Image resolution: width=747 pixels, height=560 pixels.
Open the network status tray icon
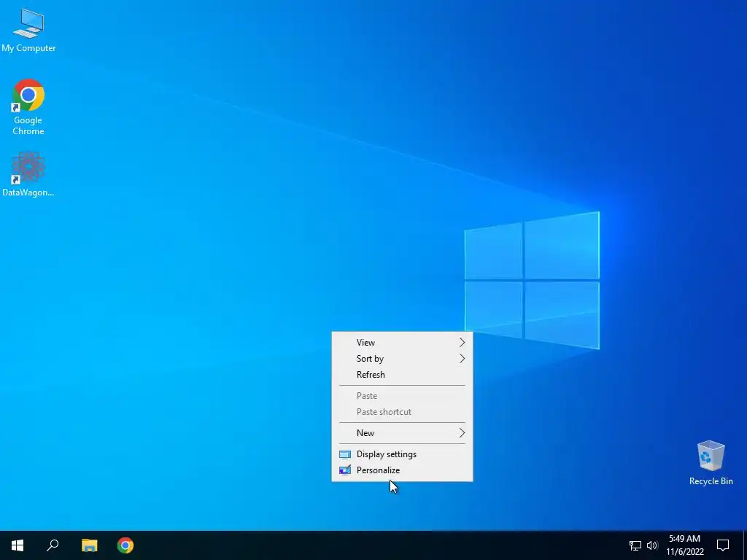point(635,545)
